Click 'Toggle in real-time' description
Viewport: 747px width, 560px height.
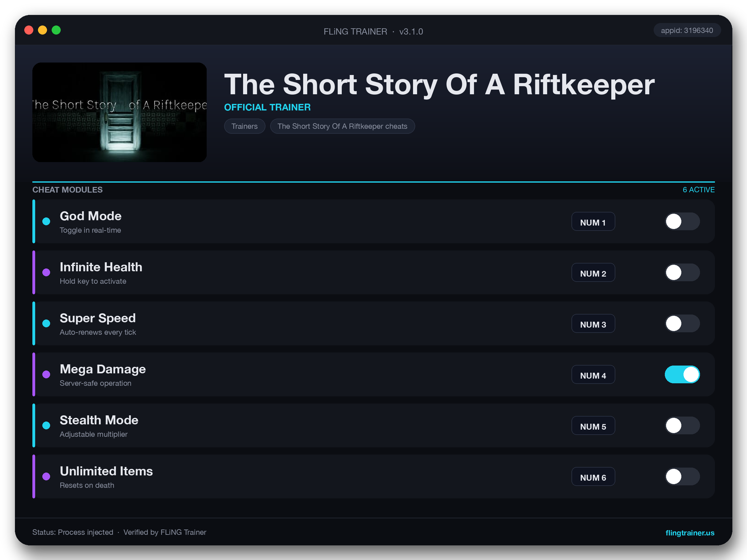click(90, 230)
